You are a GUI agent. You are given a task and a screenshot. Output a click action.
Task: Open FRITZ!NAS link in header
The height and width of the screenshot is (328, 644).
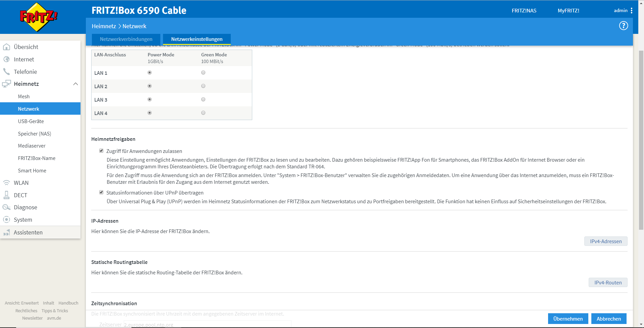(x=524, y=11)
